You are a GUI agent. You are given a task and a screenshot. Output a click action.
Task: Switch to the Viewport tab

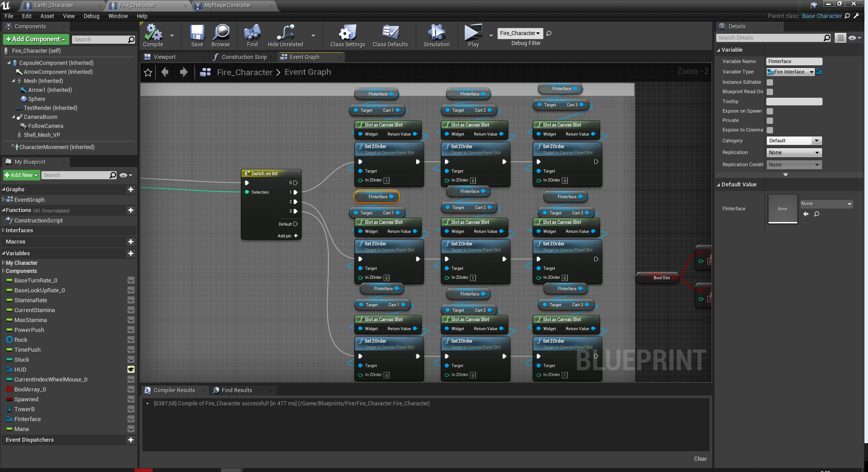pos(164,57)
